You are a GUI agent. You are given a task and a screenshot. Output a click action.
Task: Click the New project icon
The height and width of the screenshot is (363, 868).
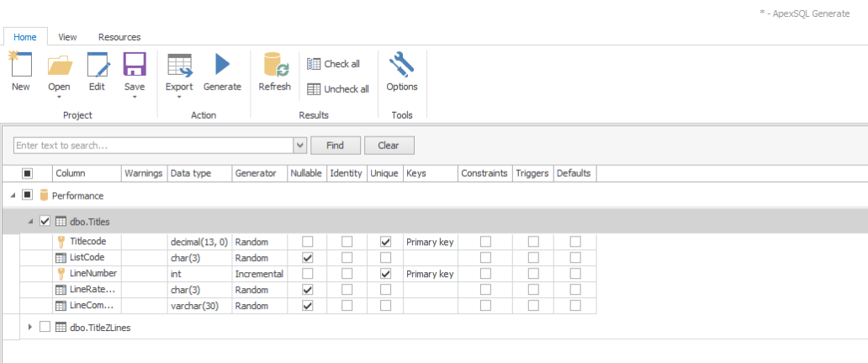[x=20, y=66]
